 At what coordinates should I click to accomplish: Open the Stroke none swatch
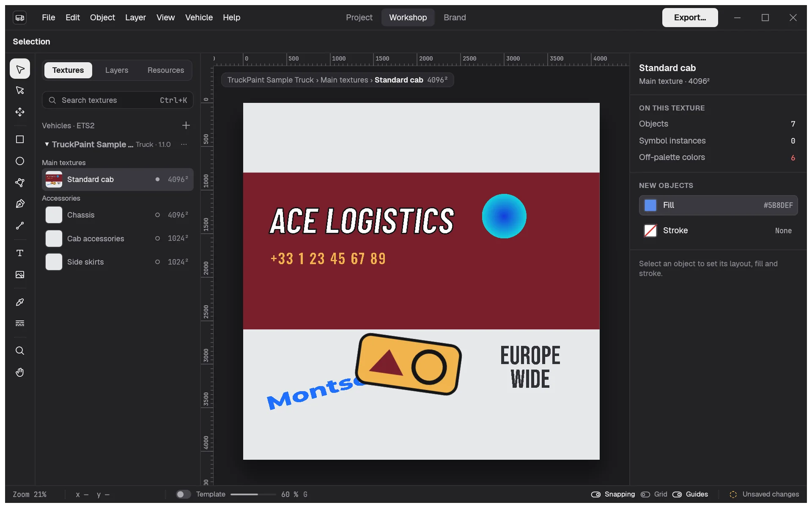tap(650, 231)
